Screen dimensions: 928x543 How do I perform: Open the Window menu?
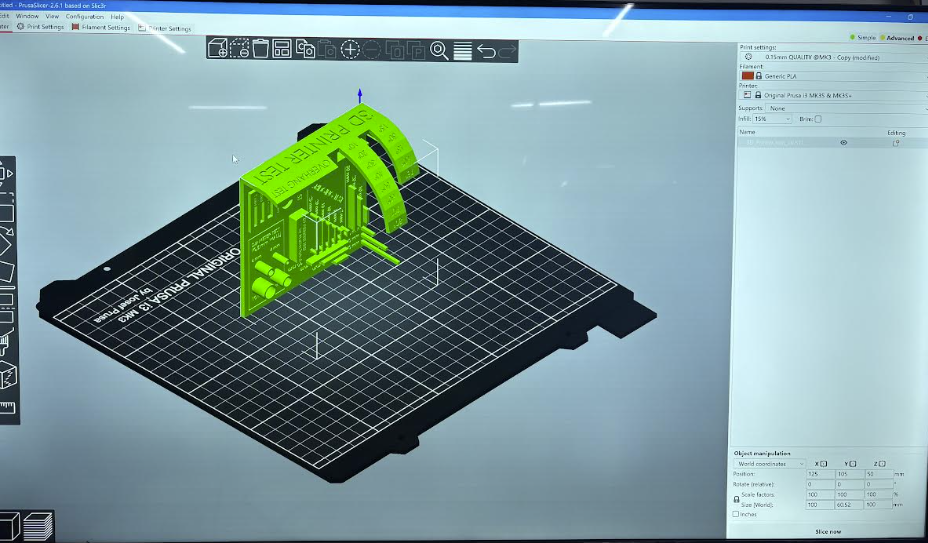(27, 16)
